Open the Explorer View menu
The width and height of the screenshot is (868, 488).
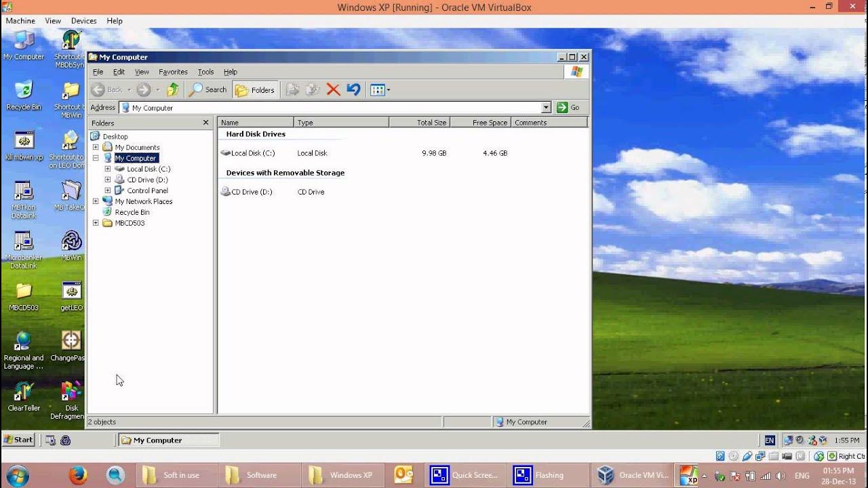[x=142, y=72]
